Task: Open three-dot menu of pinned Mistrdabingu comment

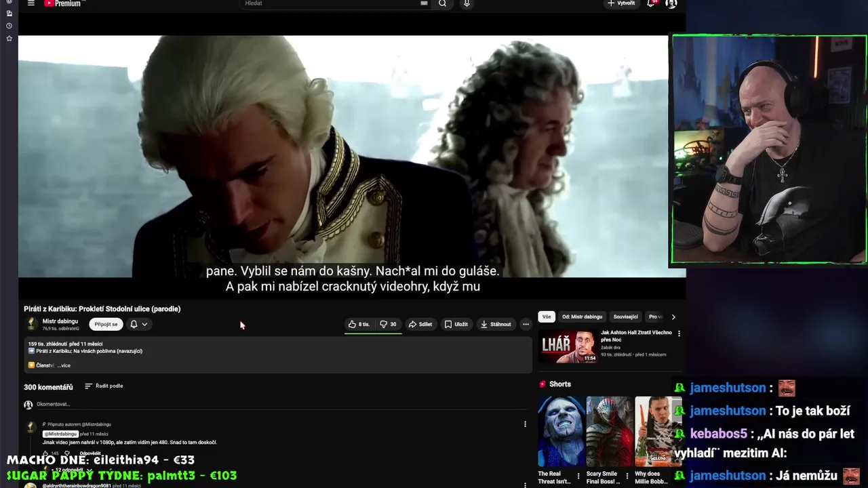Action: [x=525, y=424]
